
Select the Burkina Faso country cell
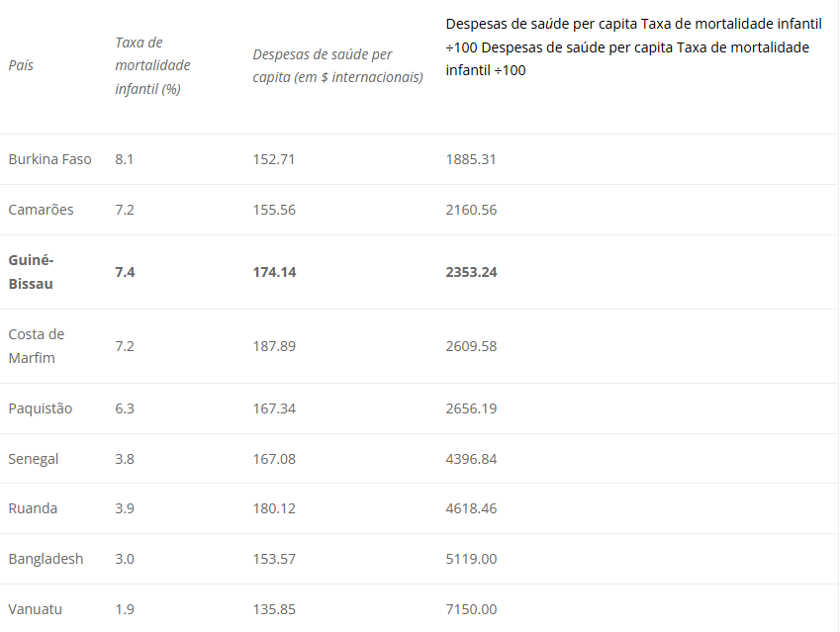(49, 159)
